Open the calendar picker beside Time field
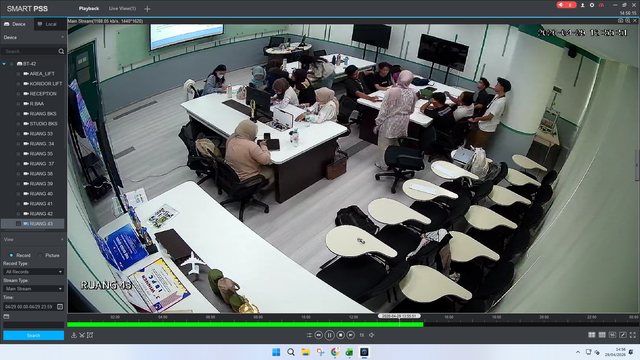 [60, 307]
